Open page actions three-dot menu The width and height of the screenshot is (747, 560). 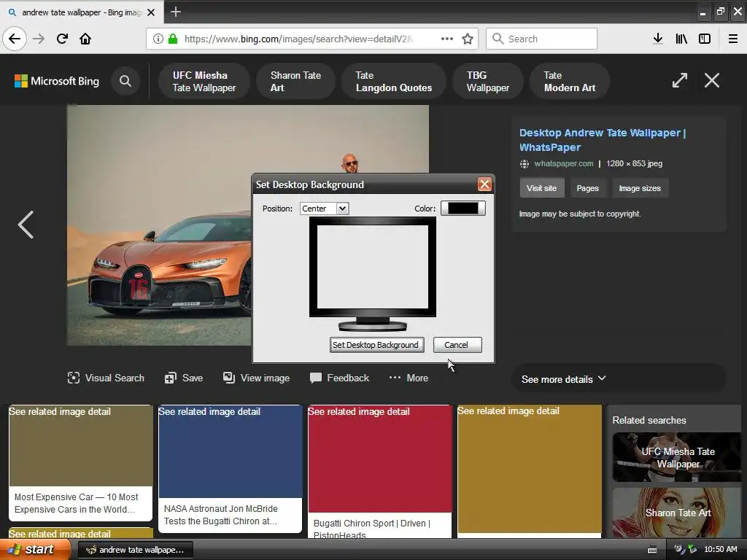[x=447, y=39]
